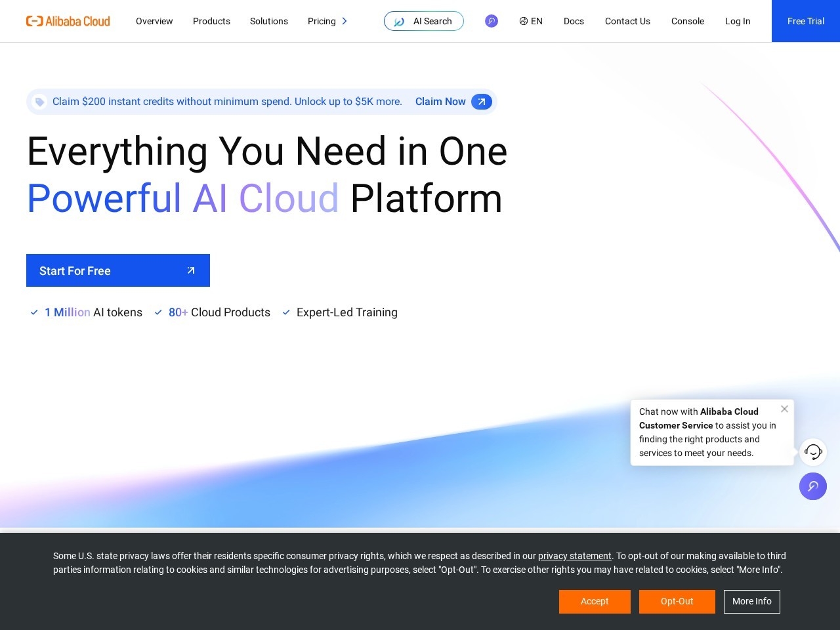840x630 pixels.
Task: Click the Alibaba Cloud logo
Action: (68, 21)
